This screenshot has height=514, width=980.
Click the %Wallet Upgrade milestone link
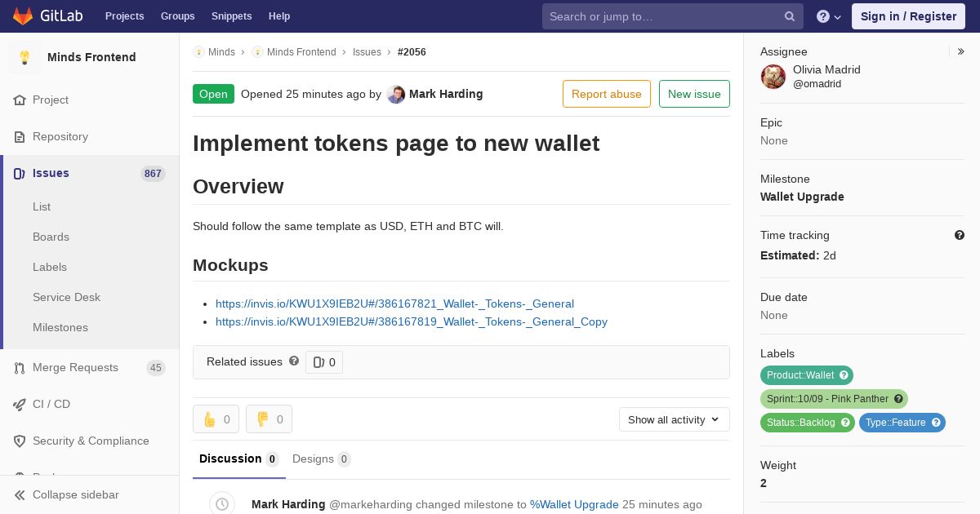tap(574, 504)
